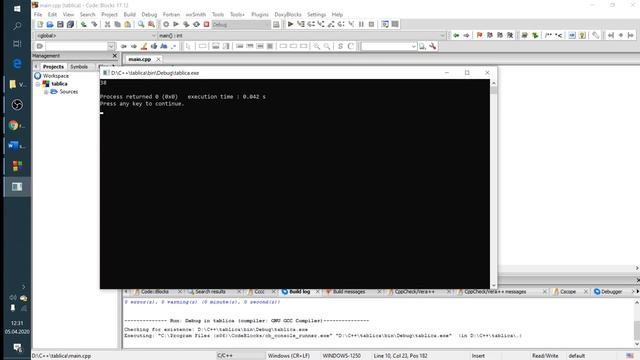The height and width of the screenshot is (360, 640).
Task: Click the Build and run icon
Action: (x=186, y=24)
